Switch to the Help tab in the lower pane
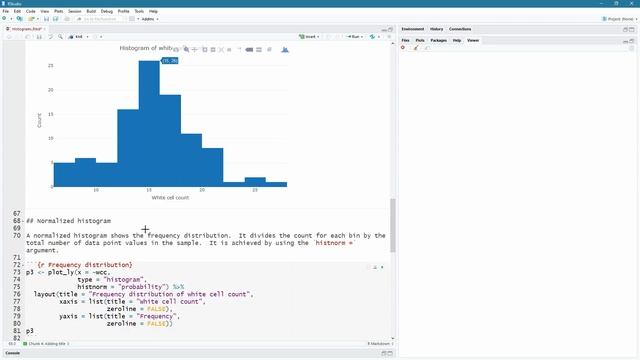The image size is (640, 360). click(457, 40)
